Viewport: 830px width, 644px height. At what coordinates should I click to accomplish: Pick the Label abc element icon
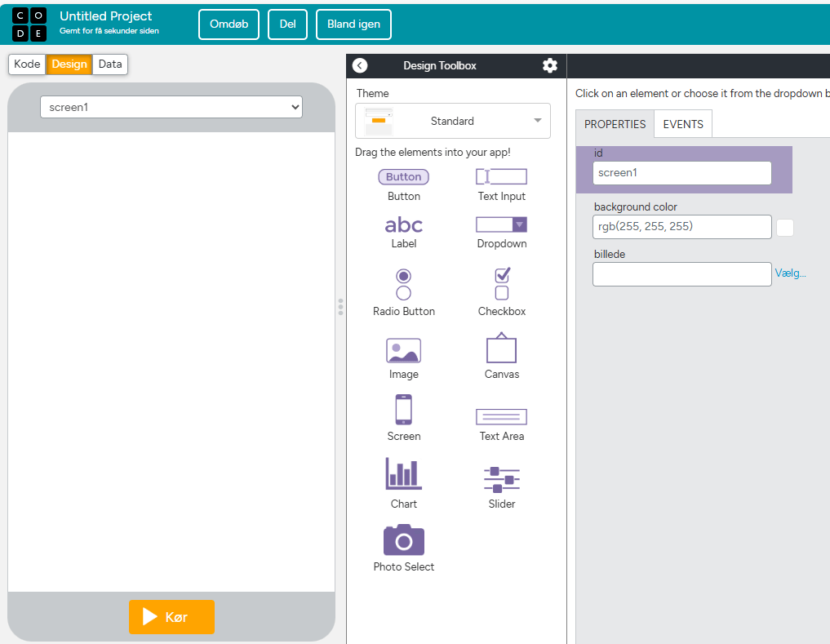click(x=403, y=225)
